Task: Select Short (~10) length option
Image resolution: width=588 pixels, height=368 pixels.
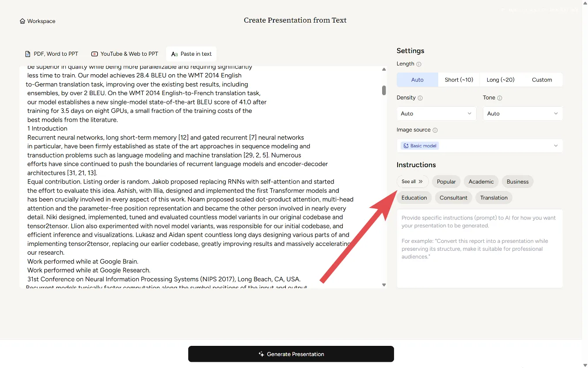Action: 459,80
